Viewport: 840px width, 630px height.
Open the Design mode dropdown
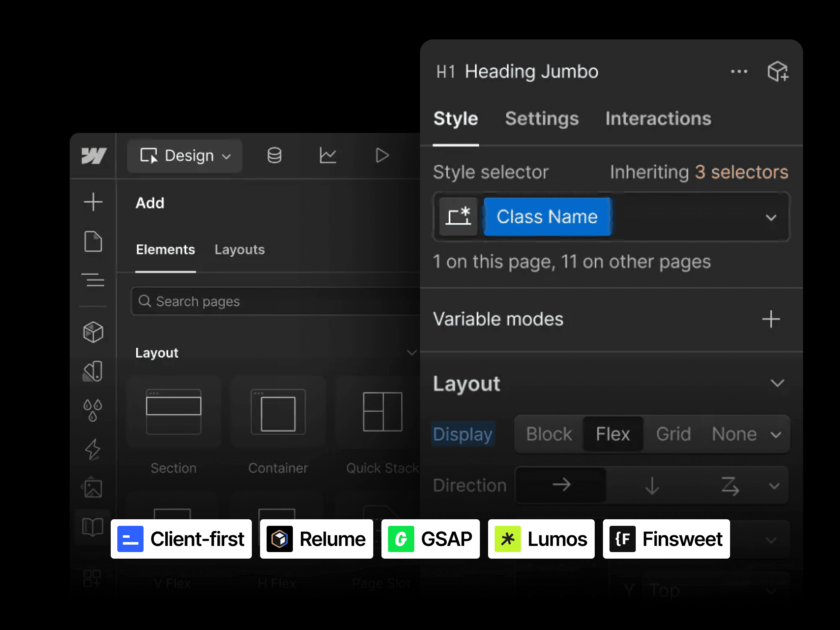coord(185,156)
